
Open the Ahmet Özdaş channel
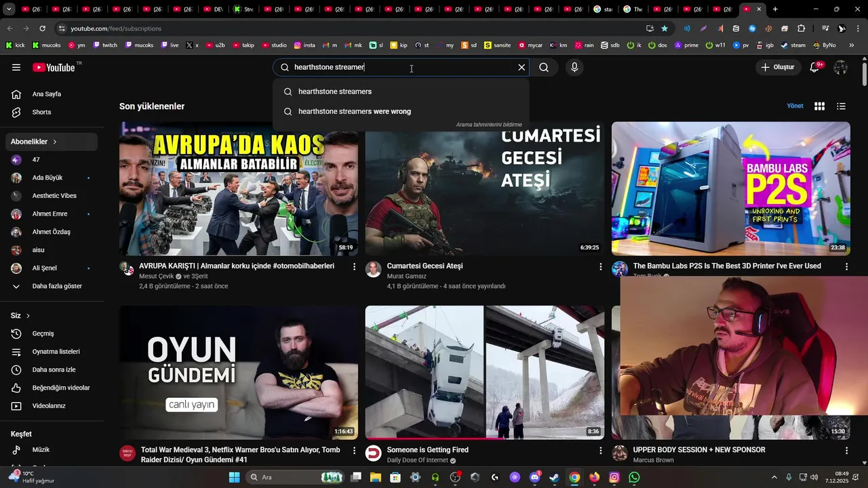pyautogui.click(x=53, y=232)
